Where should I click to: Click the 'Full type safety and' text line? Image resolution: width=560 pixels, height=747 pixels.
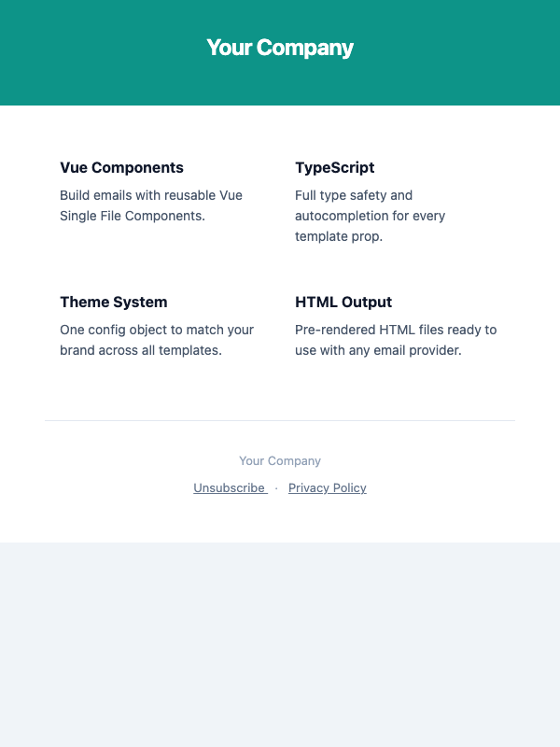(x=354, y=195)
